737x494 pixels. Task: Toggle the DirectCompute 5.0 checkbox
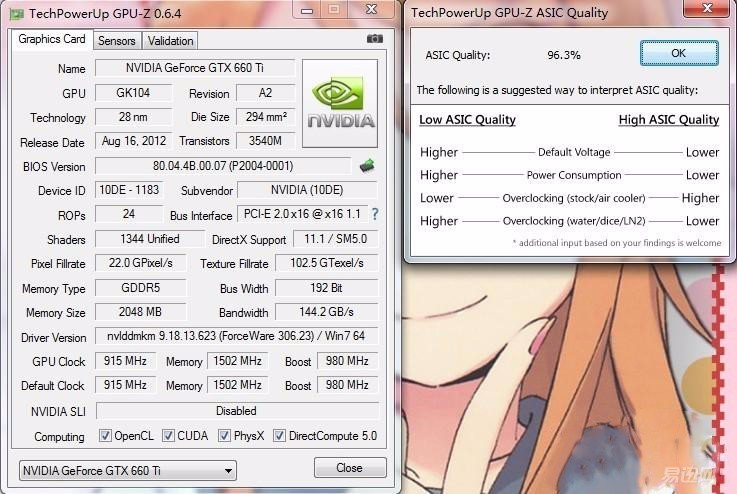(x=279, y=436)
